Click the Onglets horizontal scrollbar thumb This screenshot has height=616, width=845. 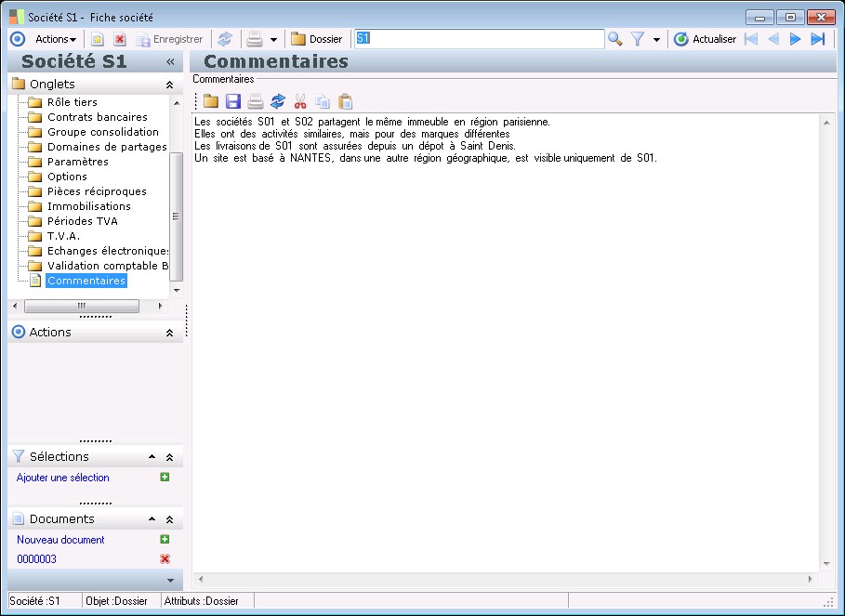(x=81, y=306)
